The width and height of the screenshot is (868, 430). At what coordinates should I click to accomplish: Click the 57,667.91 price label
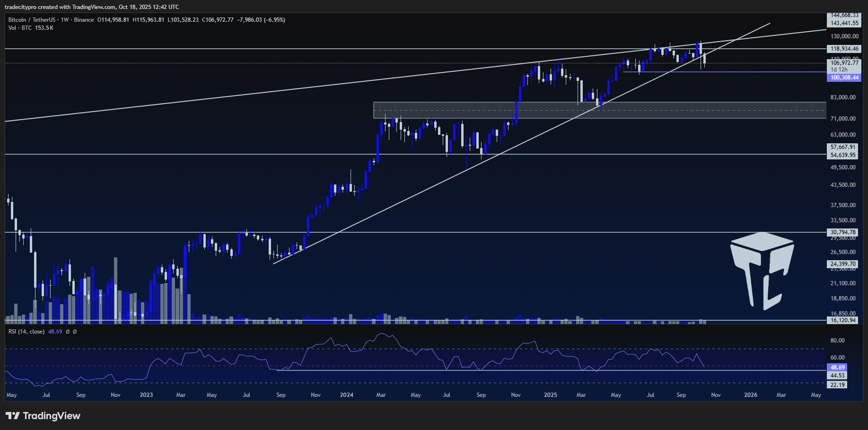(843, 147)
